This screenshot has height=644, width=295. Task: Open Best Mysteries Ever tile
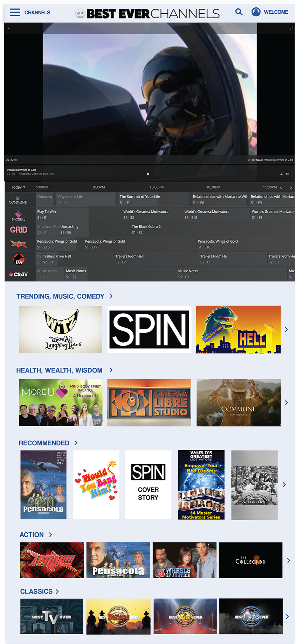[x=251, y=616]
